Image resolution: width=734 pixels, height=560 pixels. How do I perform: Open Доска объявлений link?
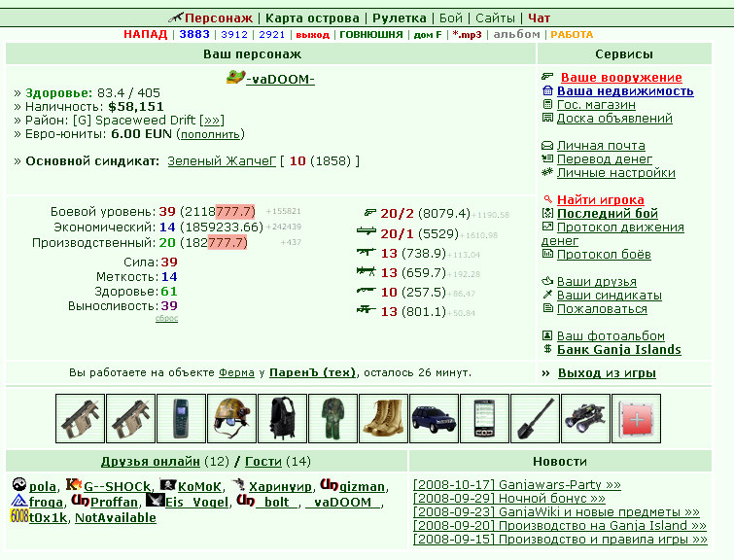pos(614,118)
